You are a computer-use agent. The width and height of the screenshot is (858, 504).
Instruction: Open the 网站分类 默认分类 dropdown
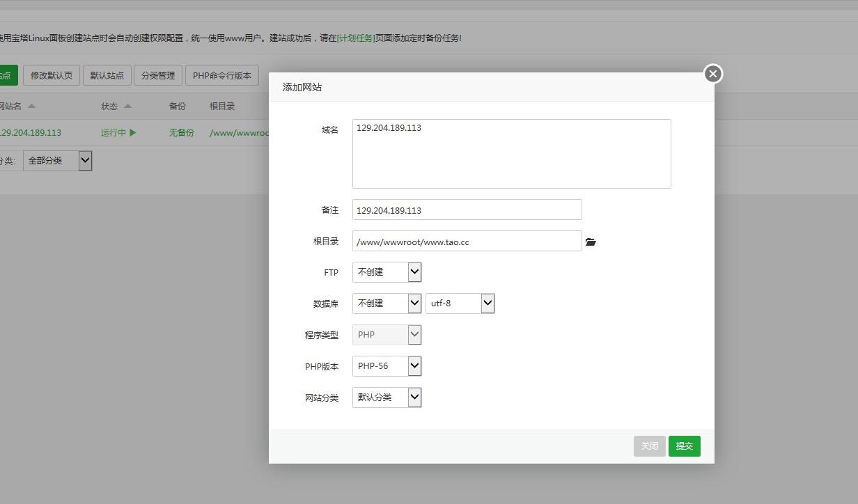tap(387, 397)
